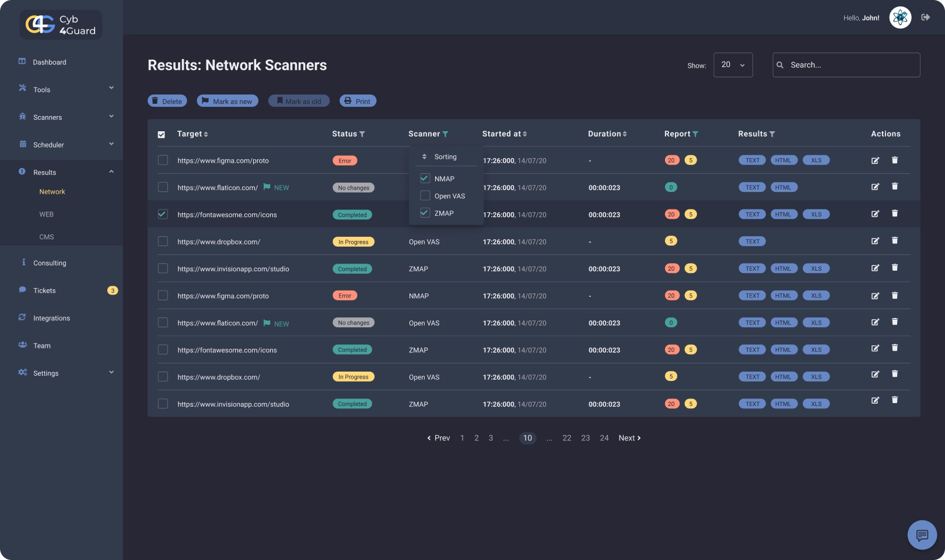The height and width of the screenshot is (560, 945).
Task: Click into the Search input field
Action: coord(852,65)
